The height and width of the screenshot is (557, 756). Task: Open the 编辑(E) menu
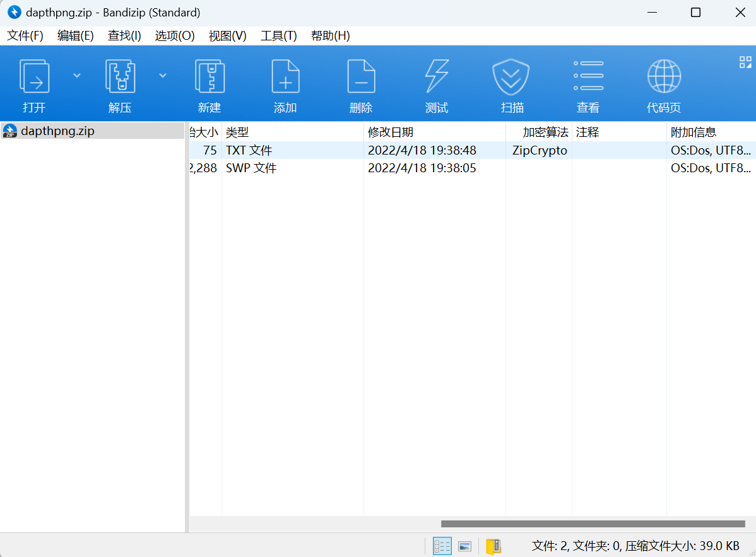point(75,36)
